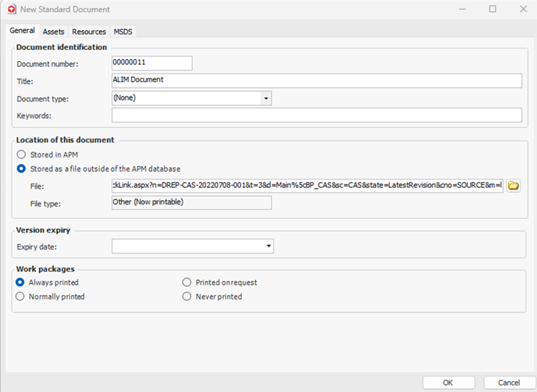The height and width of the screenshot is (392, 537).
Task: Select the General tab
Action: (22, 30)
